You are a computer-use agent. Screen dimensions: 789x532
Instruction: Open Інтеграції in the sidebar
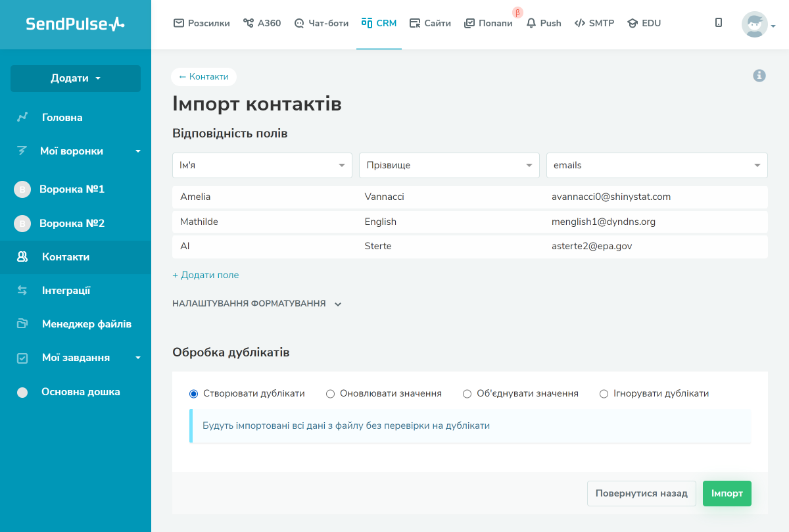(66, 291)
